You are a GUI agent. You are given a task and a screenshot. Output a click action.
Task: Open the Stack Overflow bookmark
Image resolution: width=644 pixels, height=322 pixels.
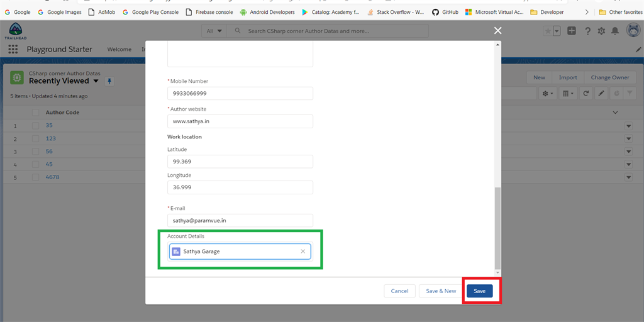coord(396,12)
